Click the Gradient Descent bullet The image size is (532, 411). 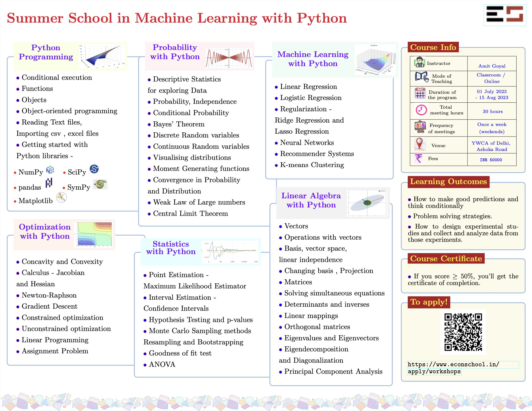click(x=47, y=306)
